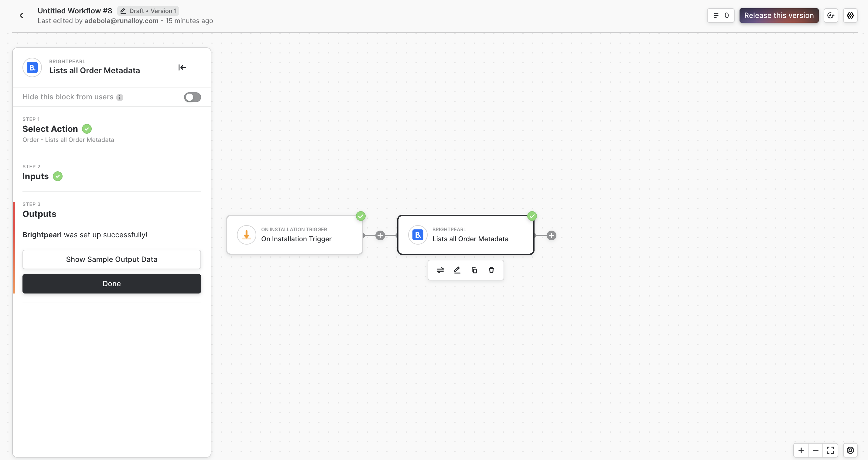Add block after Lists all Order Metadata

point(551,235)
